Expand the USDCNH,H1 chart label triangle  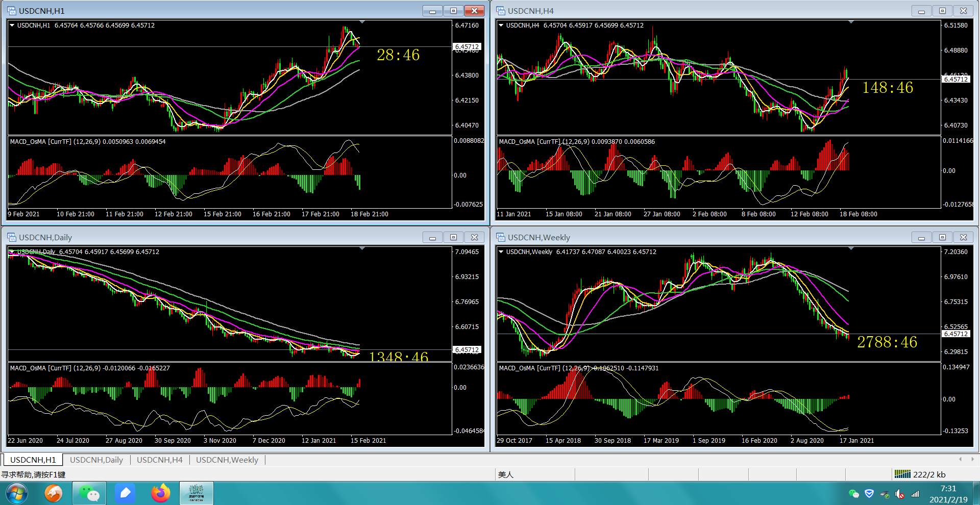coord(12,25)
